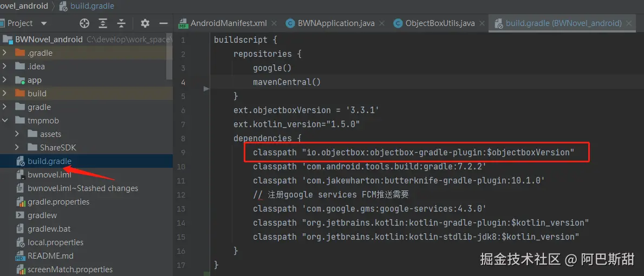Click the kotlin-gradle-plugin classpath line
Image resolution: width=644 pixels, height=276 pixels.
tap(421, 222)
